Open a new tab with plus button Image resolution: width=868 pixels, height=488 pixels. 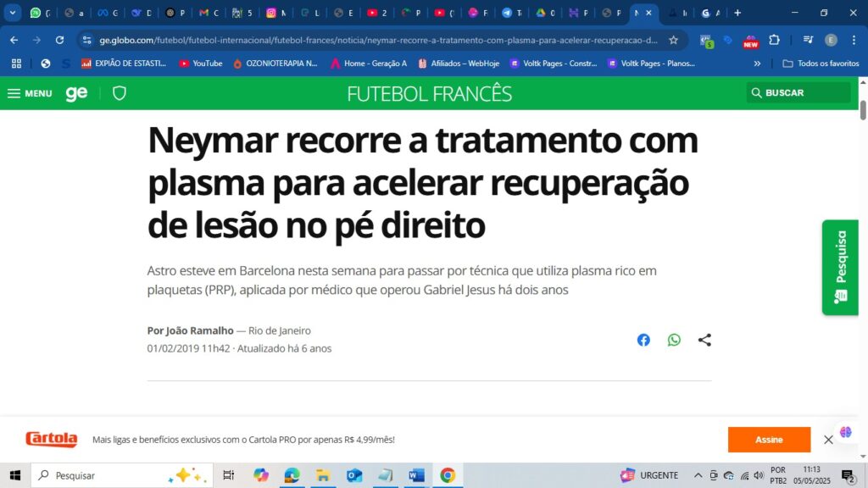737,13
